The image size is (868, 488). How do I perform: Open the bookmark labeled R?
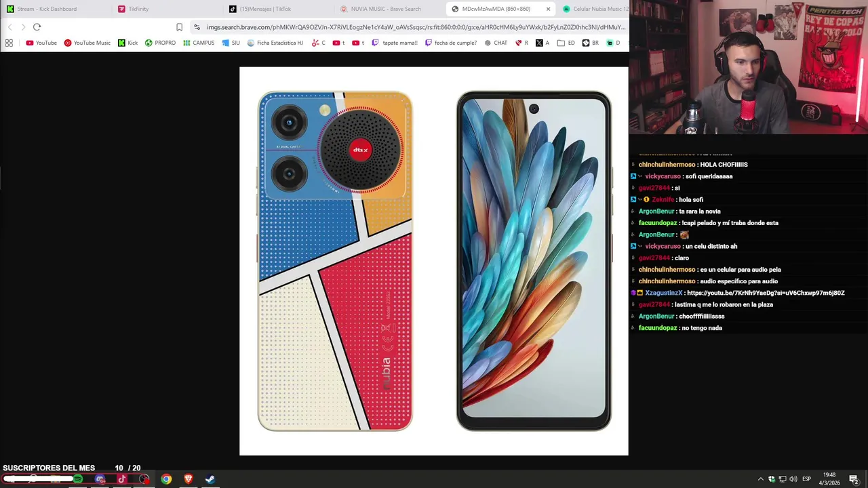(x=521, y=43)
